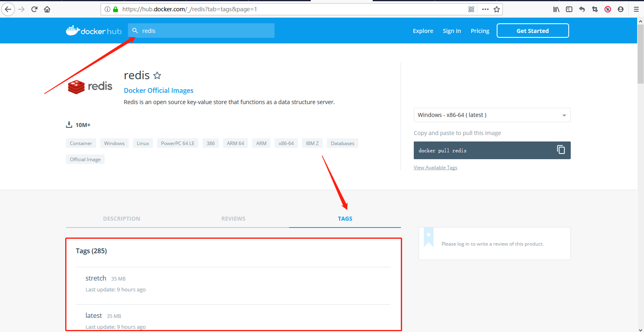Open the Pricing page
The width and height of the screenshot is (644, 332).
(480, 31)
